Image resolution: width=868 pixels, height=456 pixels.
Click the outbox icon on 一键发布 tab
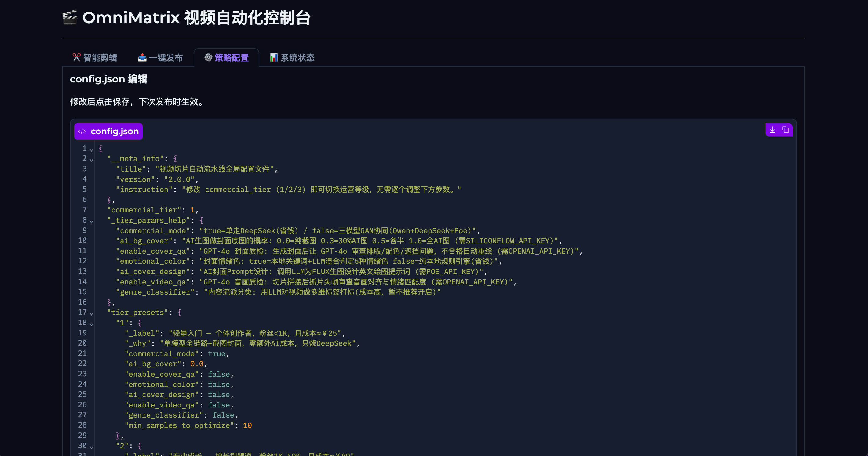click(142, 58)
